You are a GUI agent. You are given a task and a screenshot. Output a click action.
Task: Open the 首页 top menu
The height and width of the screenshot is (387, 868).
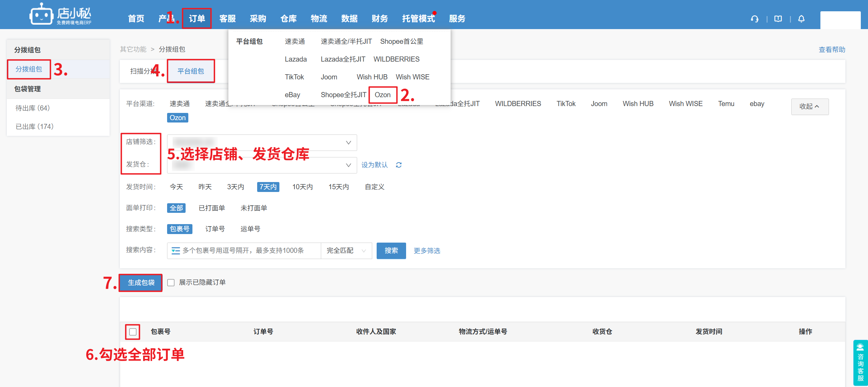click(136, 18)
